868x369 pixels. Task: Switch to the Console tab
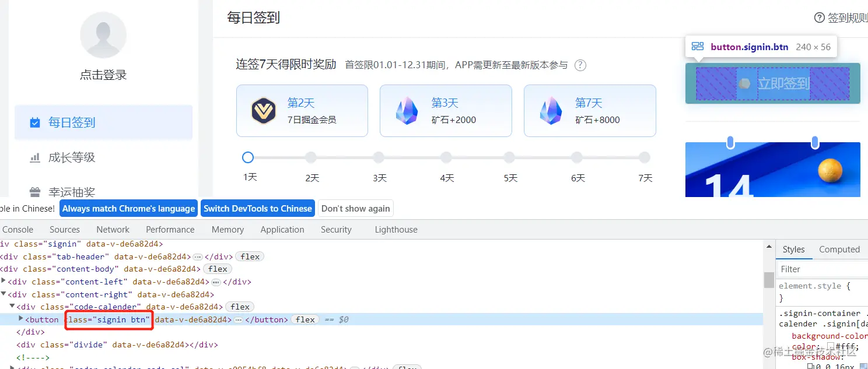pyautogui.click(x=18, y=230)
